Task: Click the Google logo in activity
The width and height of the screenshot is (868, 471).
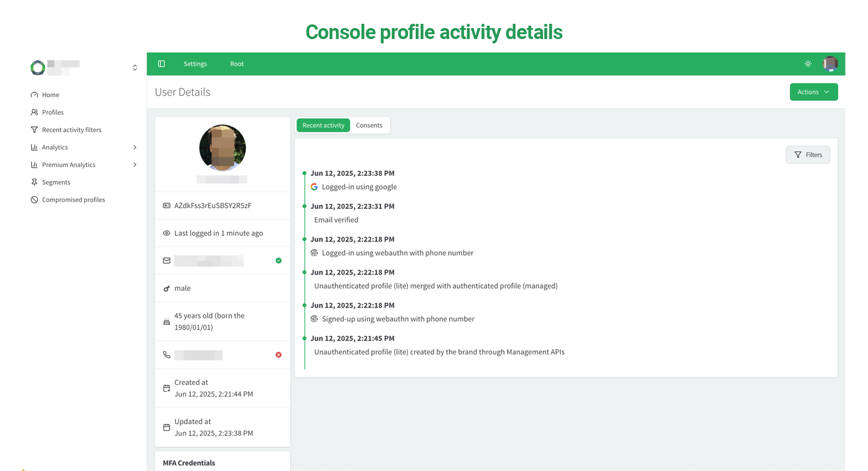Action: coord(315,187)
